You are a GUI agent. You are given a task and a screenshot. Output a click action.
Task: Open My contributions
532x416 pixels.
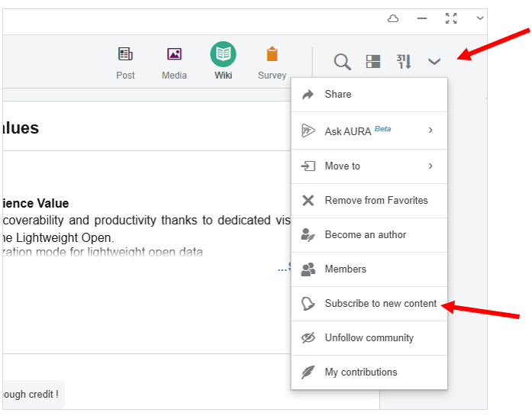(360, 372)
